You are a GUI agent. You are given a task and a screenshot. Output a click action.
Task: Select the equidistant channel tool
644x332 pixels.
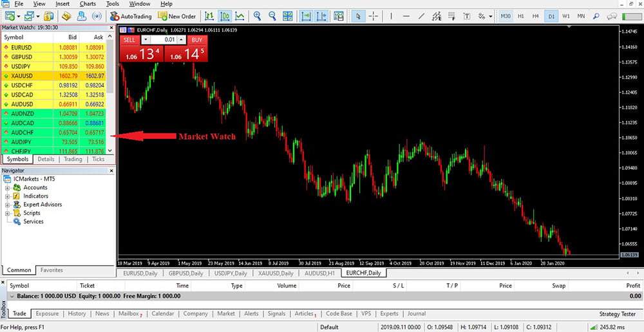click(x=437, y=17)
